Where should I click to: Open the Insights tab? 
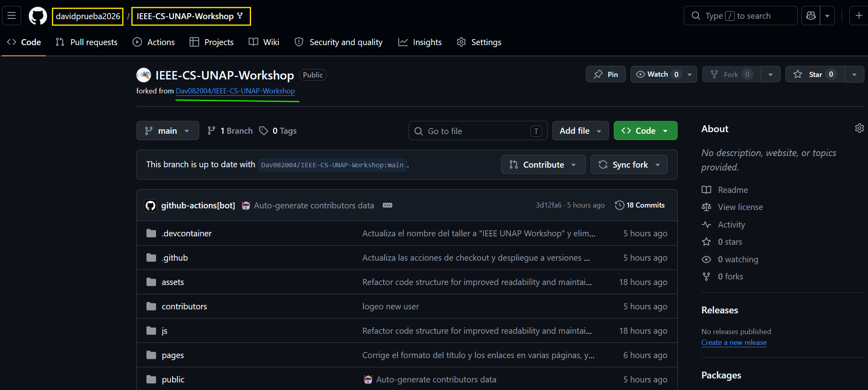click(420, 42)
